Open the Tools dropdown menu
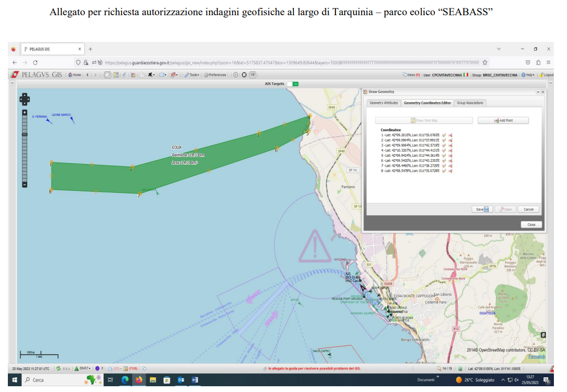Screen dimensions: 567x392 point(192,75)
